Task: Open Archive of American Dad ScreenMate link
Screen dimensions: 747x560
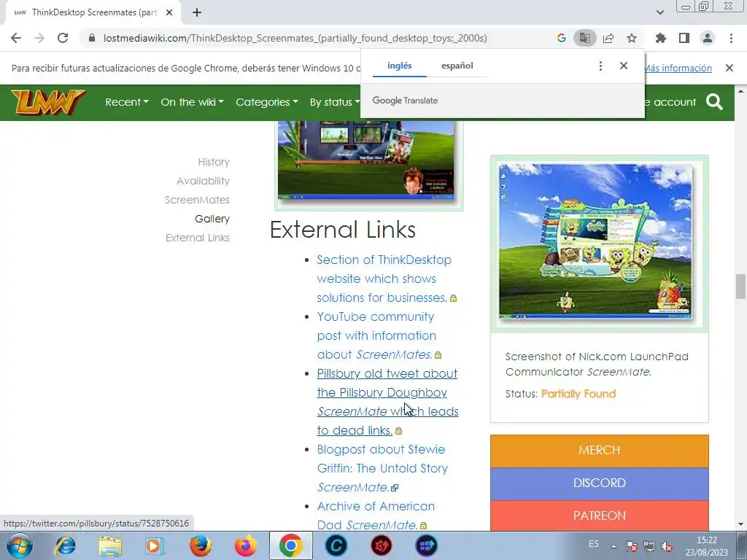Action: click(376, 516)
